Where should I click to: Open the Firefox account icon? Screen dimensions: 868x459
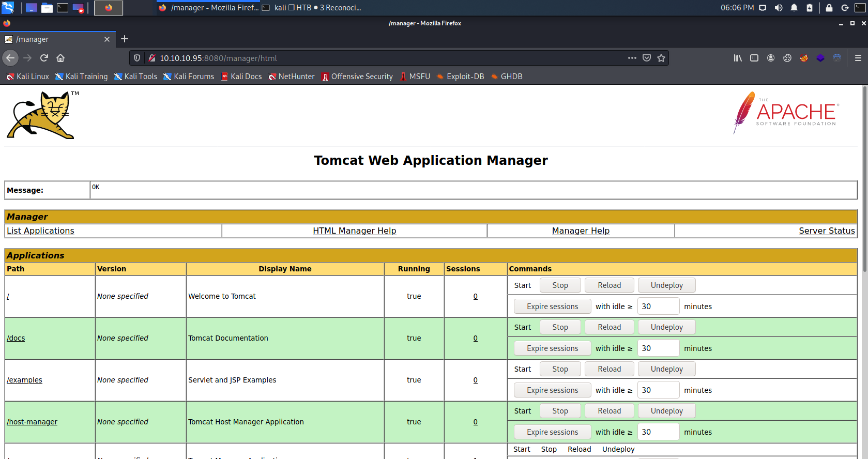pyautogui.click(x=771, y=58)
